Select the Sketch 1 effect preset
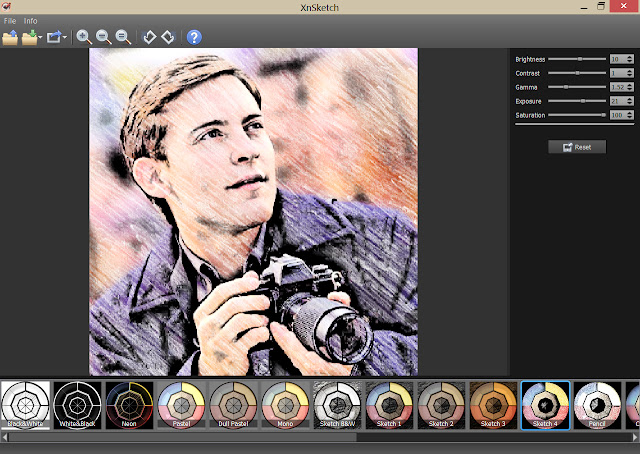 (x=389, y=405)
